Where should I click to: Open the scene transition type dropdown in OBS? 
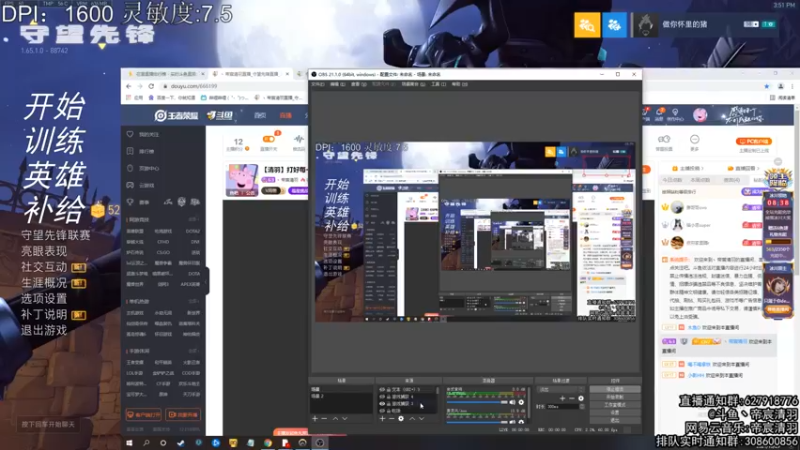coord(561,390)
